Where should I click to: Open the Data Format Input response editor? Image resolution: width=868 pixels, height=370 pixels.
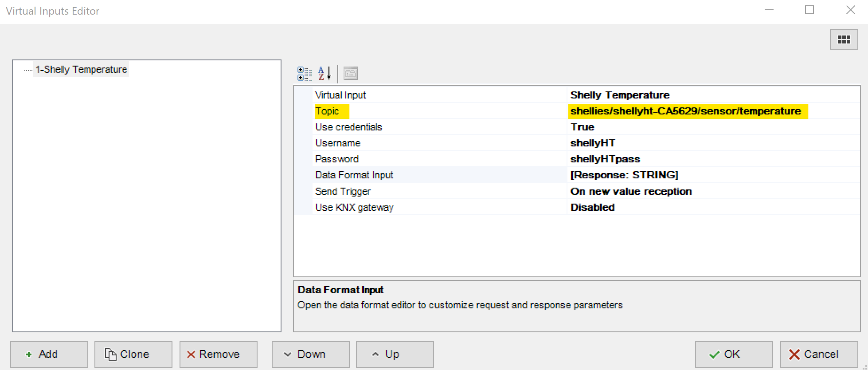pyautogui.click(x=624, y=175)
